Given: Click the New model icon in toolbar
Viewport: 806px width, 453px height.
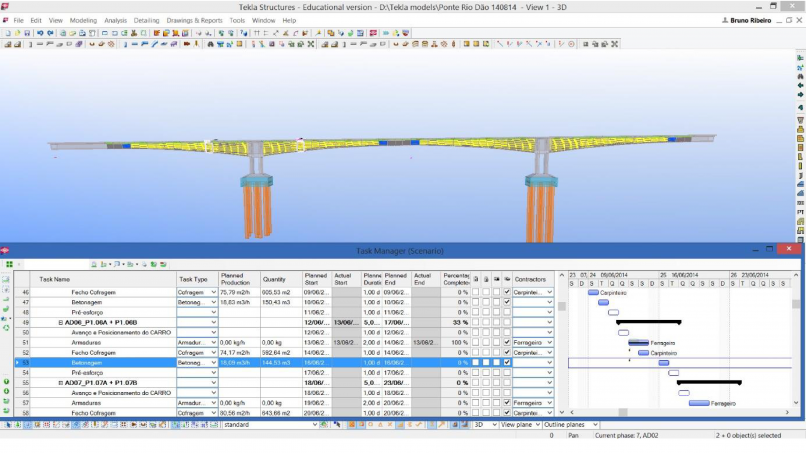Looking at the screenshot, I should point(6,33).
